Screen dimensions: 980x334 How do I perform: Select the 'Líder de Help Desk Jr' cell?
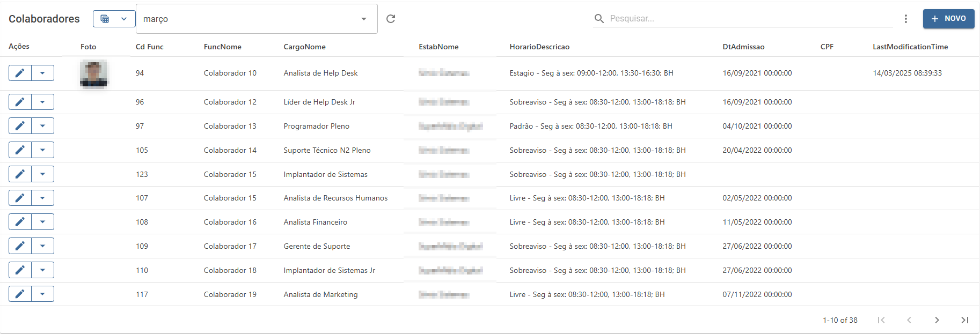pos(319,102)
